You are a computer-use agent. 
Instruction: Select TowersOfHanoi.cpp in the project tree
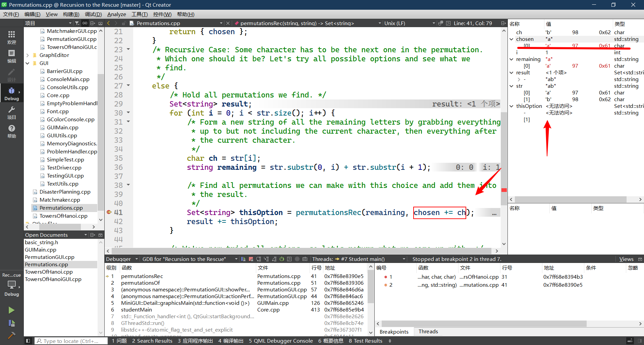[63, 216]
